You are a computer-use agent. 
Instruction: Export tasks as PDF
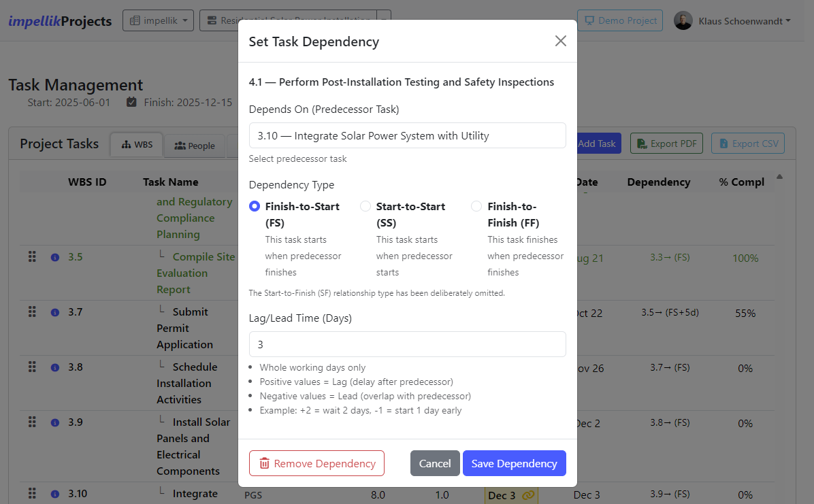pyautogui.click(x=666, y=144)
